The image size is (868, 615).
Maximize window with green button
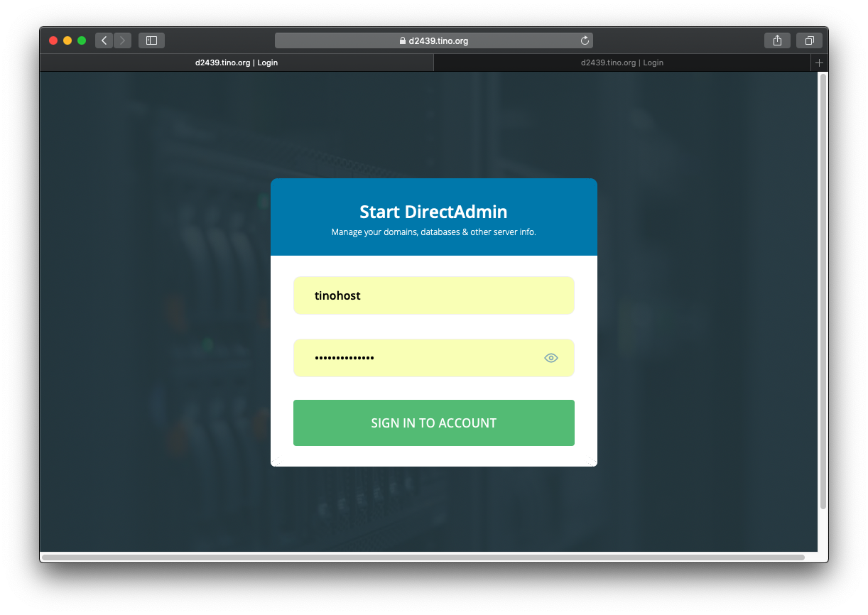[x=82, y=40]
